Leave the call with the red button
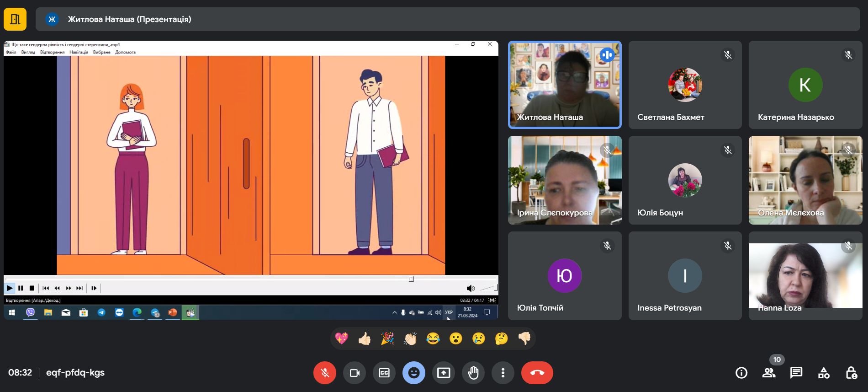Screen dimensions: 868x392 pos(537,373)
